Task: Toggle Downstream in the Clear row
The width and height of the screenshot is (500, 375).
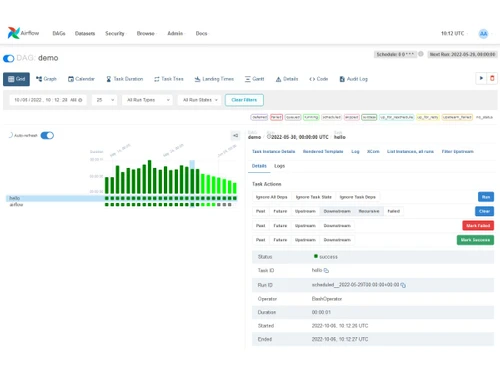Action: click(337, 211)
